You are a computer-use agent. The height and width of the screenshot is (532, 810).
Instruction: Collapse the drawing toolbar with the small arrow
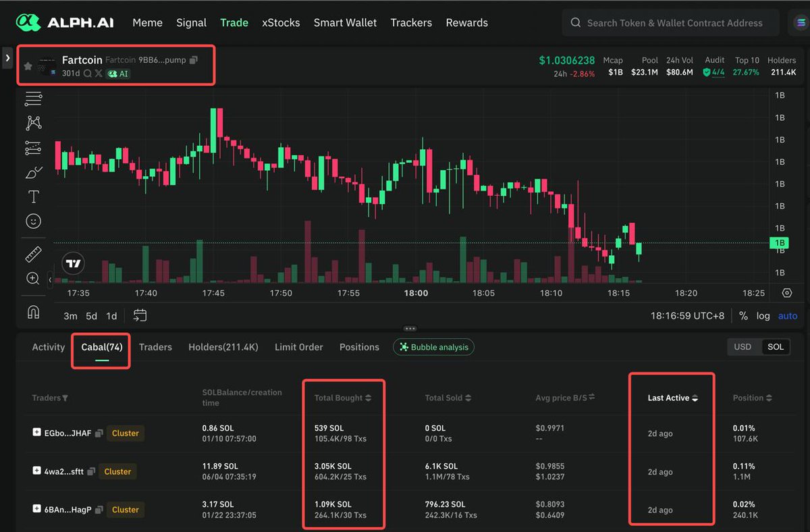[50, 280]
